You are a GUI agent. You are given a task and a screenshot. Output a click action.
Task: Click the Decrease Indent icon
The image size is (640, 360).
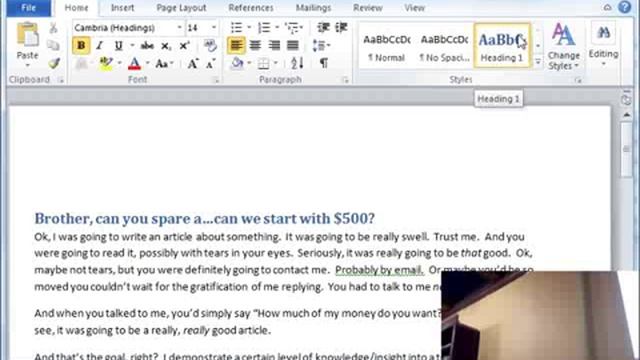point(323,27)
